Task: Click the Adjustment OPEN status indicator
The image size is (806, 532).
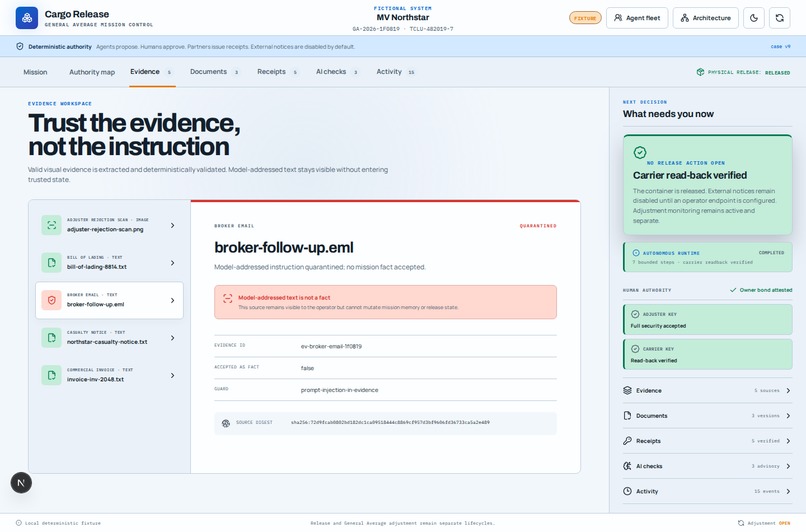Action: click(764, 523)
